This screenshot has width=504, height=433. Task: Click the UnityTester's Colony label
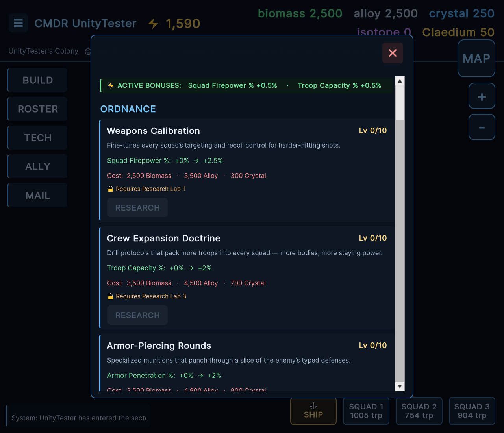(43, 51)
